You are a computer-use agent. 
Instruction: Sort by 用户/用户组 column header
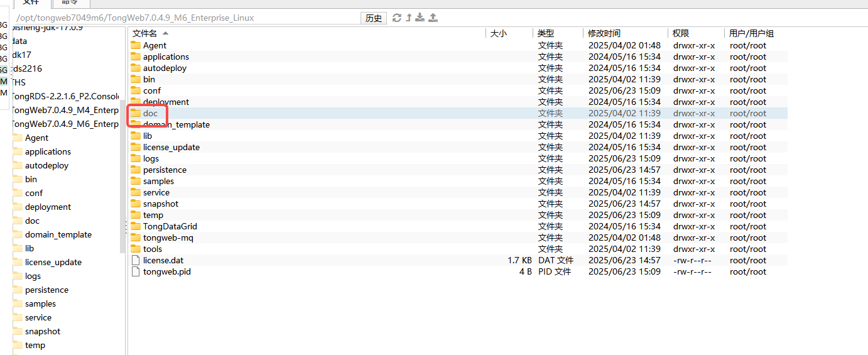pyautogui.click(x=752, y=33)
